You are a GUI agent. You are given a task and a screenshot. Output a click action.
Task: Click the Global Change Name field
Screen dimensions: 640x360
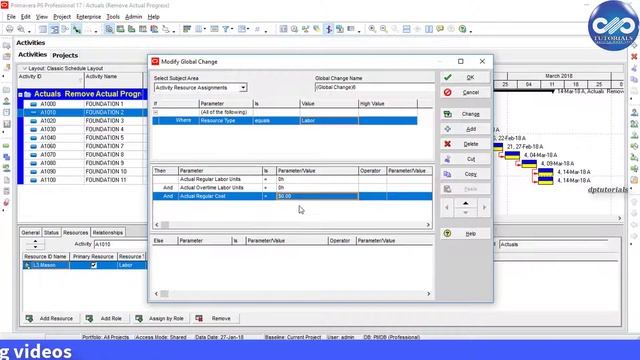(x=375, y=87)
